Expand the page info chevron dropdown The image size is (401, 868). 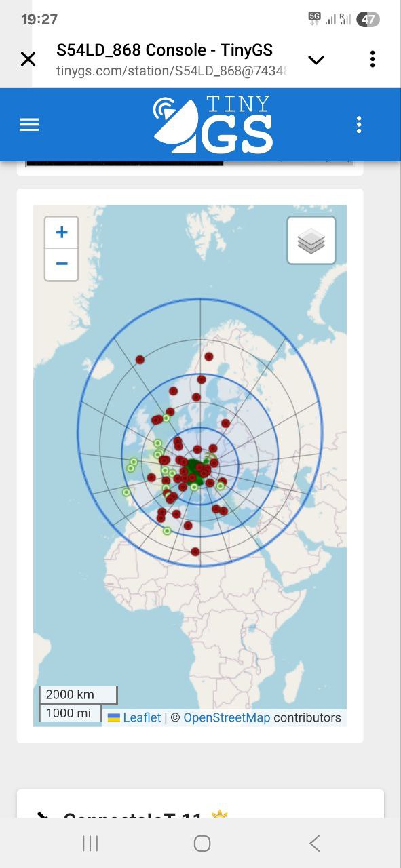[316, 60]
